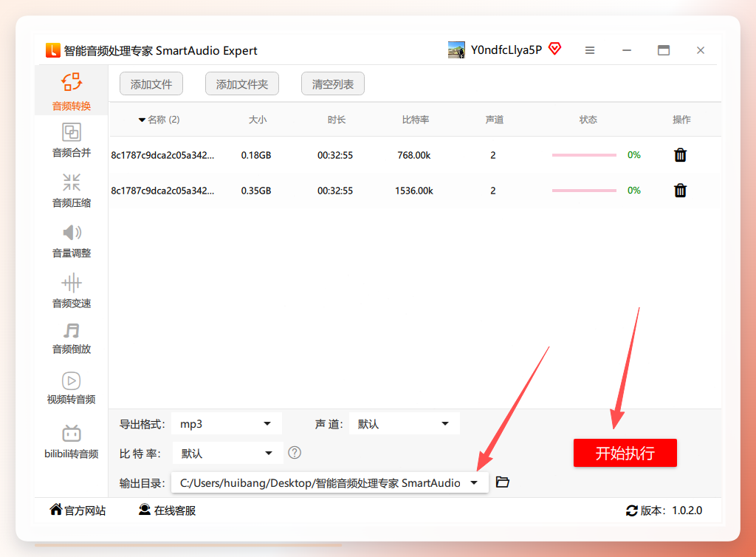Viewport: 756px width, 557px height.
Task: Click the SmartAudio Expert app logo
Action: (53, 50)
